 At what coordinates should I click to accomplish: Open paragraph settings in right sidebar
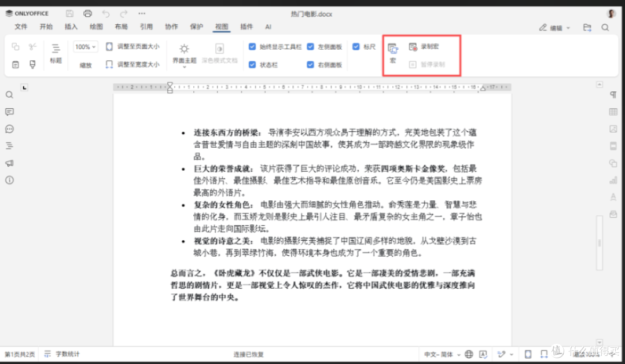point(613,95)
